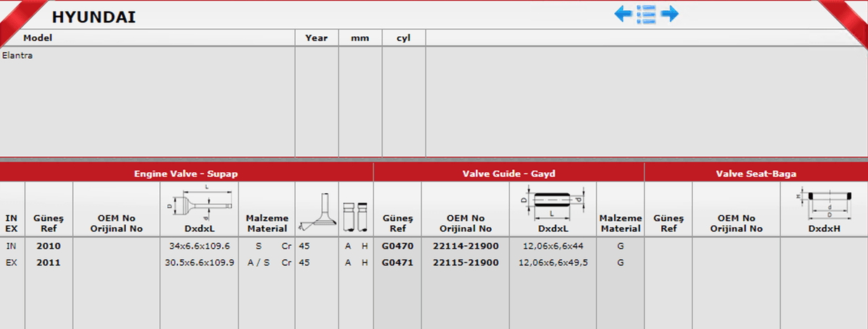868x329 pixels.
Task: Click the Model column header
Action: point(38,38)
